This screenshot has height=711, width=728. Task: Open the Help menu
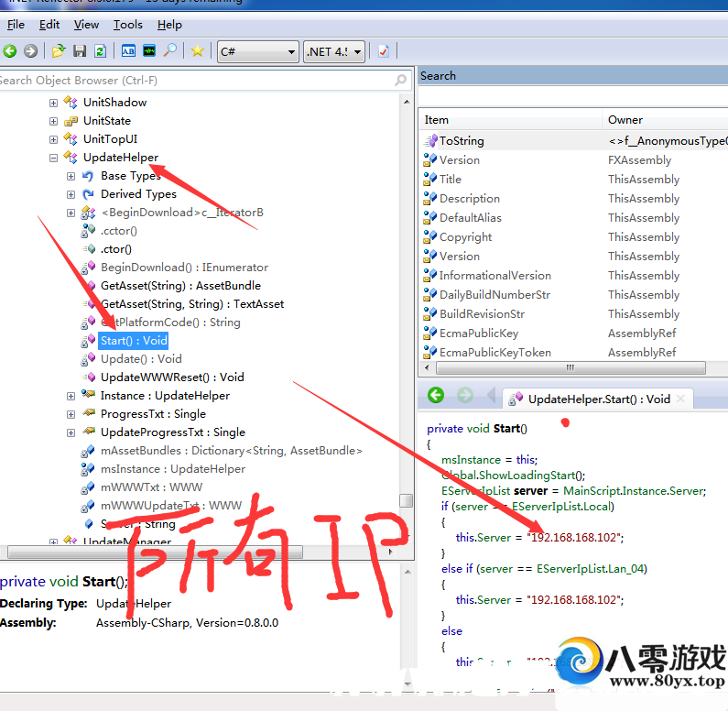pyautogui.click(x=169, y=25)
